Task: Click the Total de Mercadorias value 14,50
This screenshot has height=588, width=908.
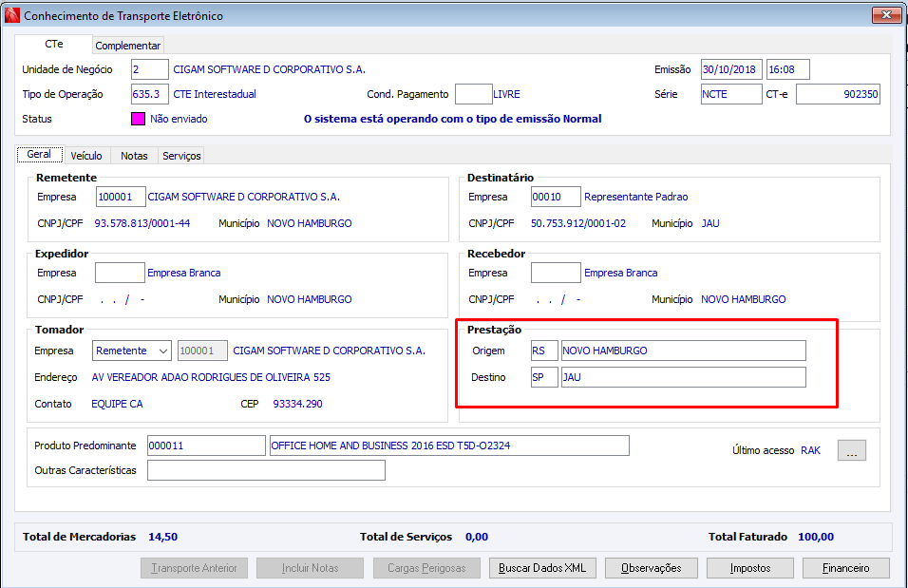Action: [162, 537]
